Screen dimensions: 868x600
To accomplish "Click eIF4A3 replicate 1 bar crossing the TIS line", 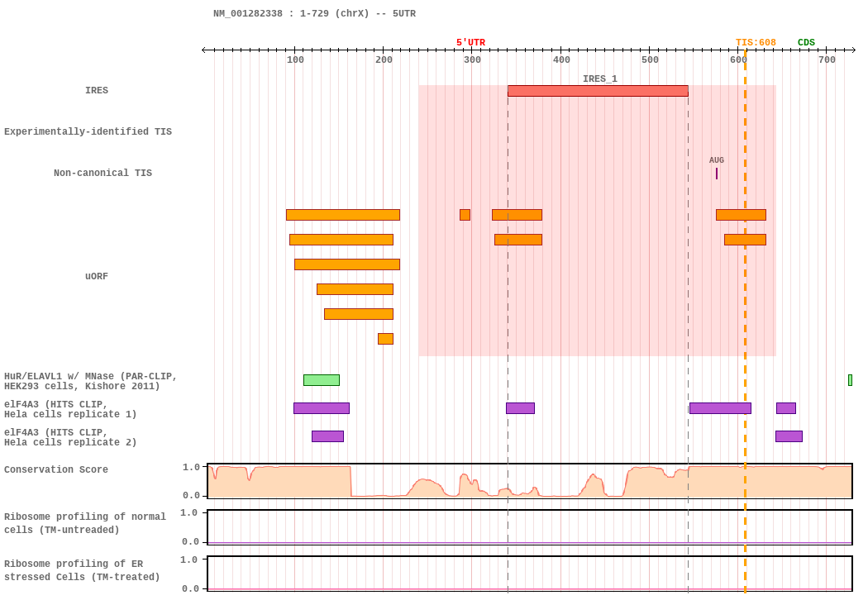I will [x=720, y=408].
